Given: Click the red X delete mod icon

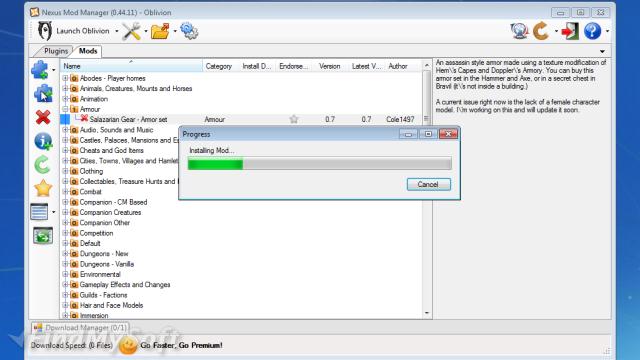Looking at the screenshot, I should point(43,117).
